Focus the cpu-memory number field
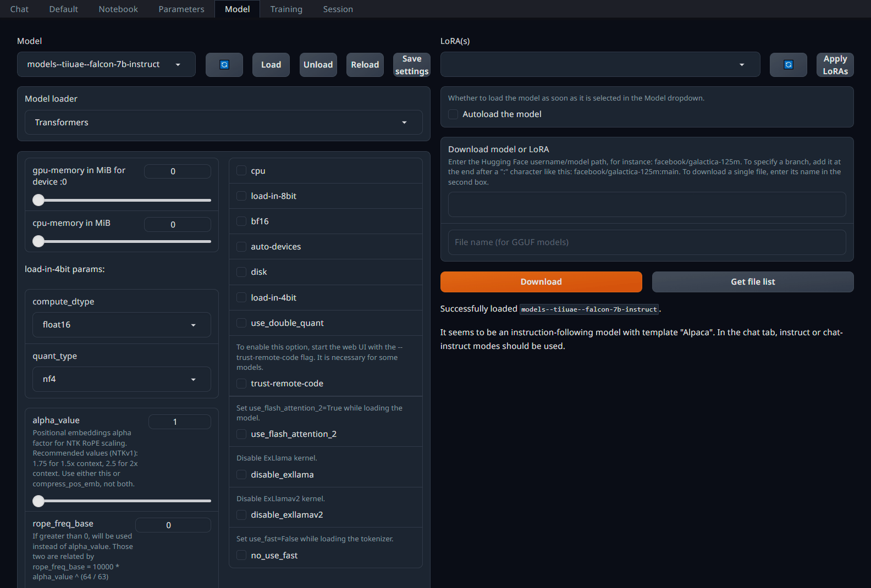 (x=178, y=224)
